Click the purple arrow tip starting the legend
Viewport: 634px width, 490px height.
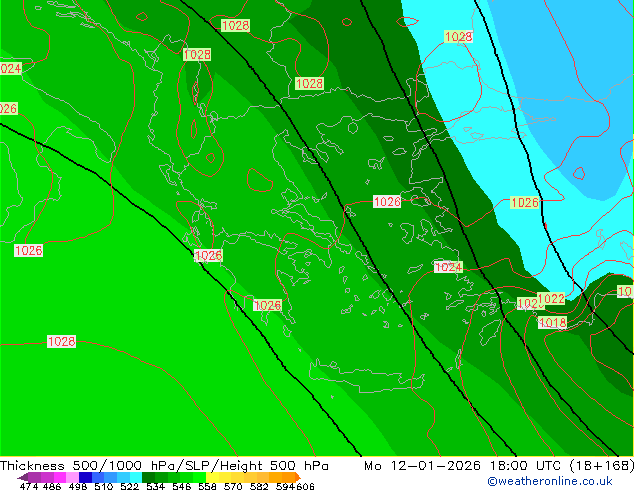pos(22,477)
